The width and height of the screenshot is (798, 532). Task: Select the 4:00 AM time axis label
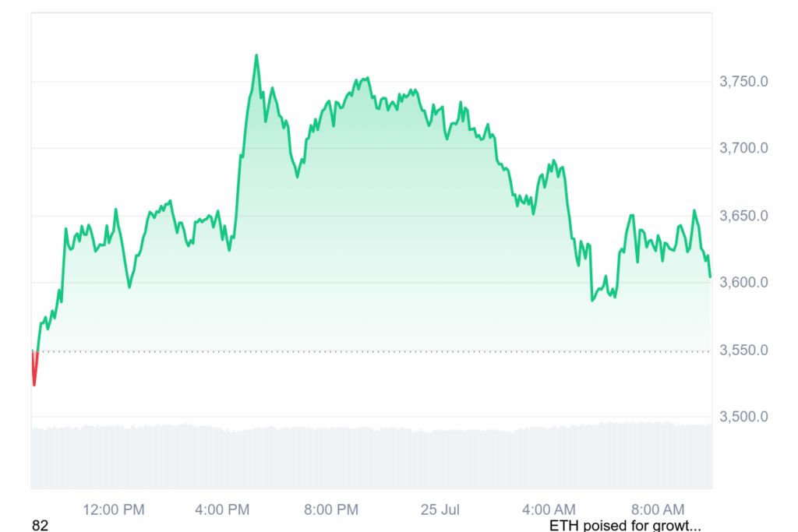tap(549, 509)
